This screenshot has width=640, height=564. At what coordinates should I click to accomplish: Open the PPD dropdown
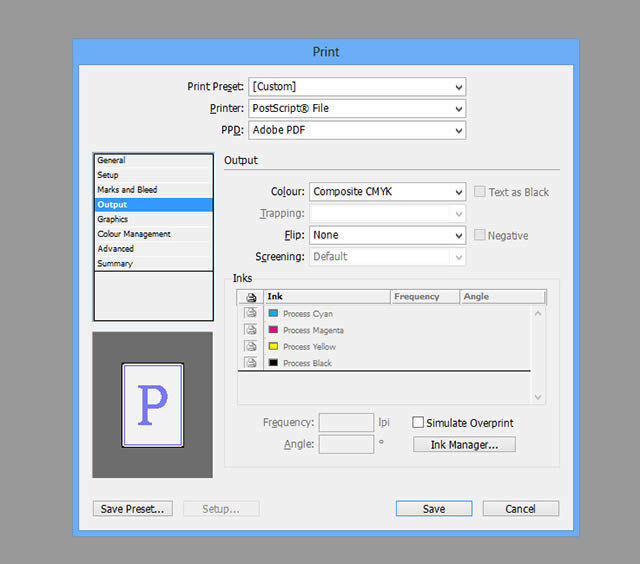(357, 130)
